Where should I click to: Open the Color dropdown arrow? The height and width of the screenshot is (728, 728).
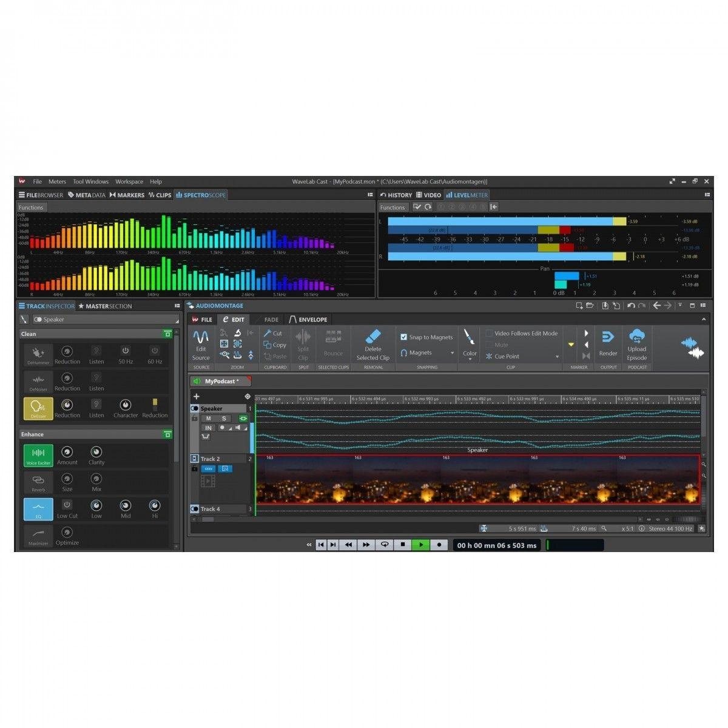click(x=470, y=359)
